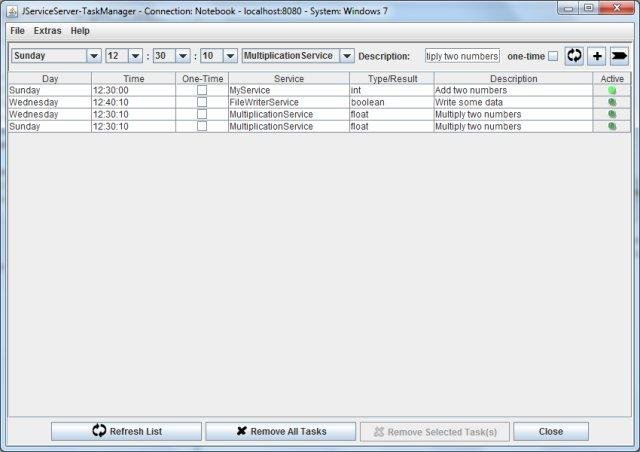This screenshot has height=452, width=640.
Task: Open the hour dropdown showing 12
Action: [124, 56]
